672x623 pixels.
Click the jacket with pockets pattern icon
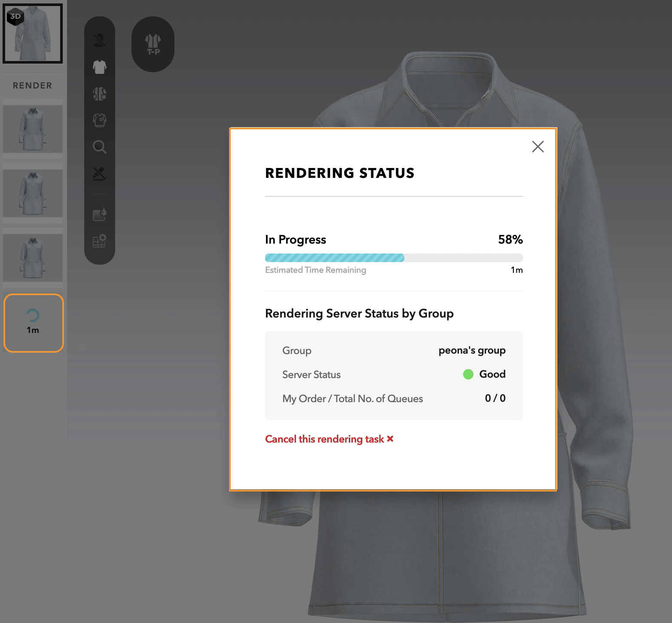[x=100, y=94]
